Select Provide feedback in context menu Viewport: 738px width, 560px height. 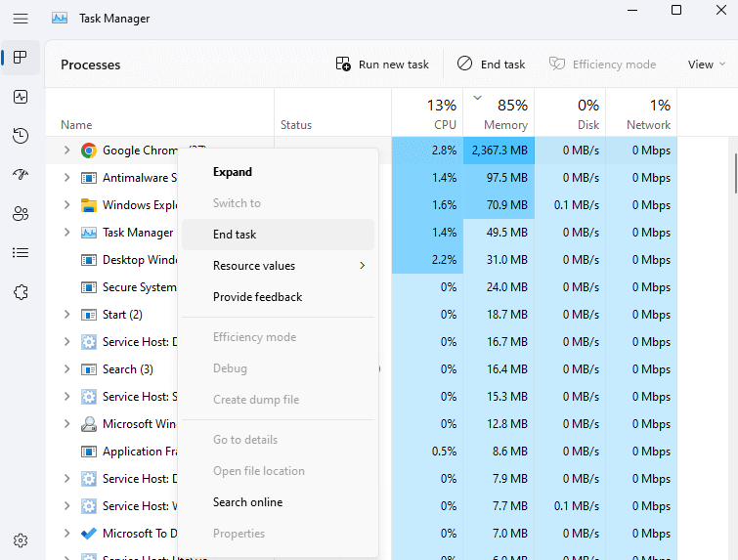(257, 297)
